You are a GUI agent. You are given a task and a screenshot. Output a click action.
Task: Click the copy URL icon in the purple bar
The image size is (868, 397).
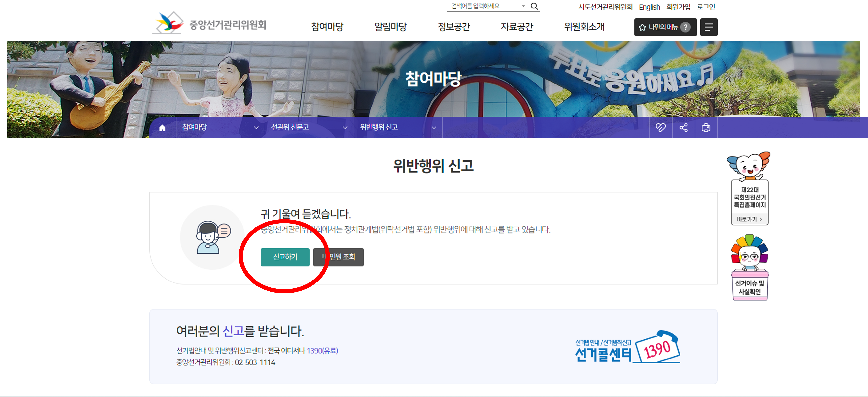(x=661, y=128)
